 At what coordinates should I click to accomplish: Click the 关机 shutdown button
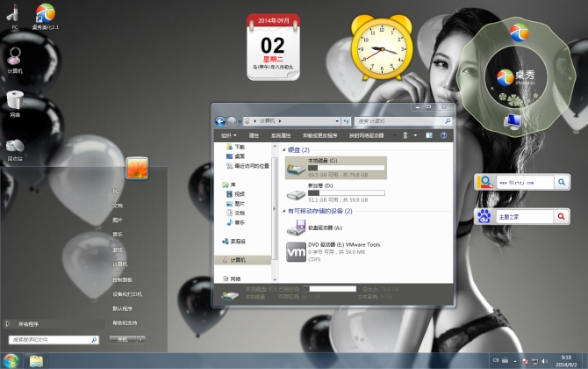click(x=123, y=339)
